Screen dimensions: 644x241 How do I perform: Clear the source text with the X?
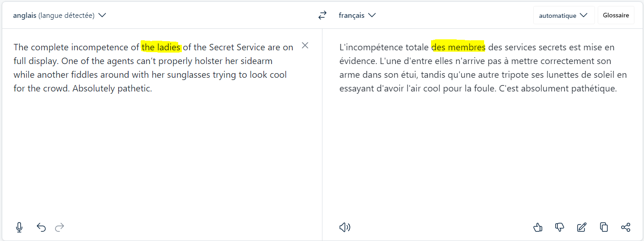[305, 45]
